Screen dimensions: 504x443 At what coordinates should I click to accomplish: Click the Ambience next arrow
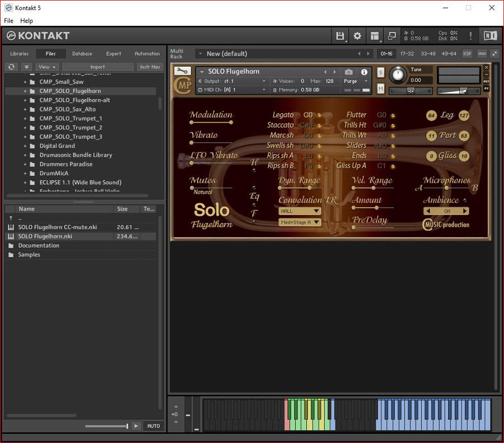point(465,211)
